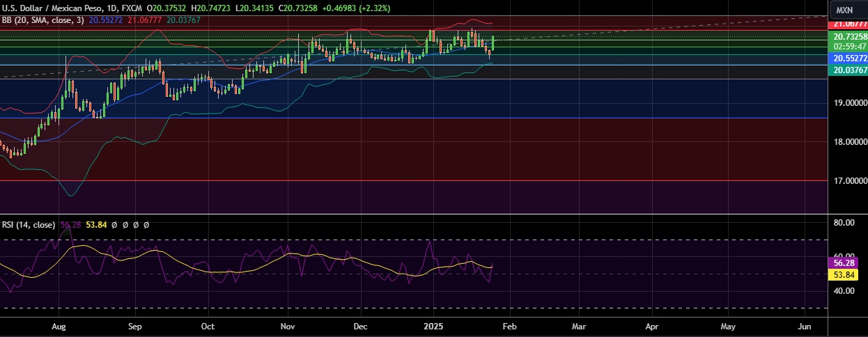The image size is (868, 337).
Task: Click the teal 20.03767 price axis label
Action: point(846,70)
